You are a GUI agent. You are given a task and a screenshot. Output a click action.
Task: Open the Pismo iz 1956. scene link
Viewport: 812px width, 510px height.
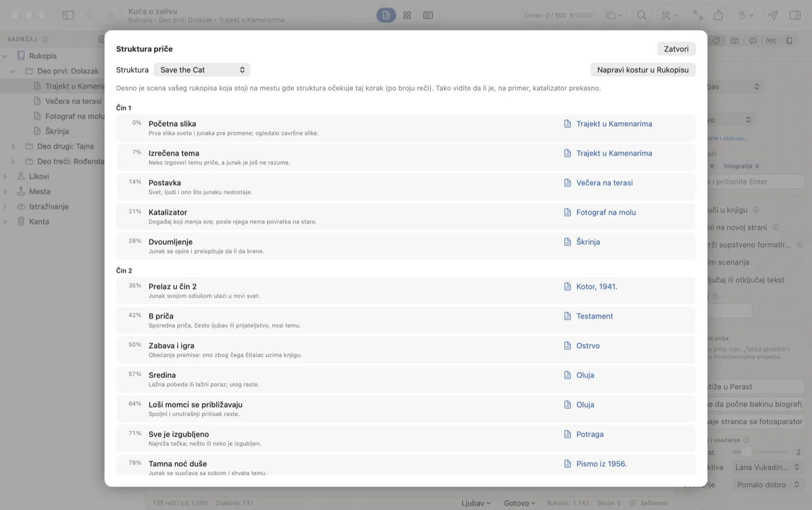[x=595, y=464]
